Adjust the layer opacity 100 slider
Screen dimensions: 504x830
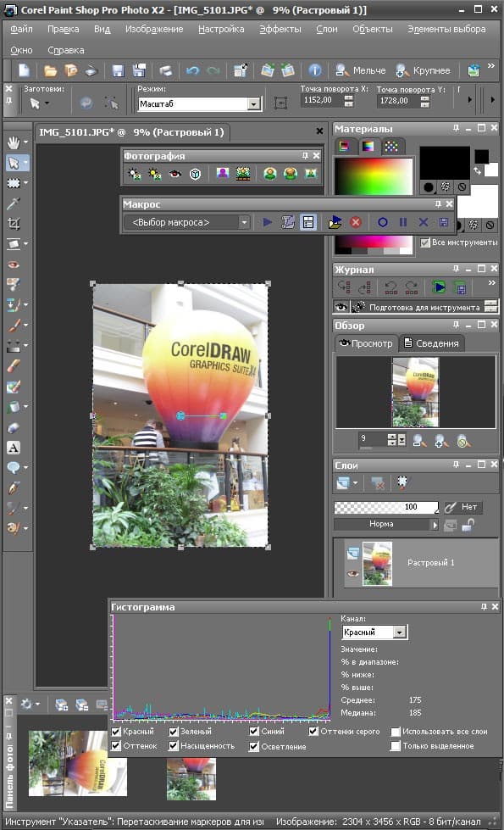386,507
